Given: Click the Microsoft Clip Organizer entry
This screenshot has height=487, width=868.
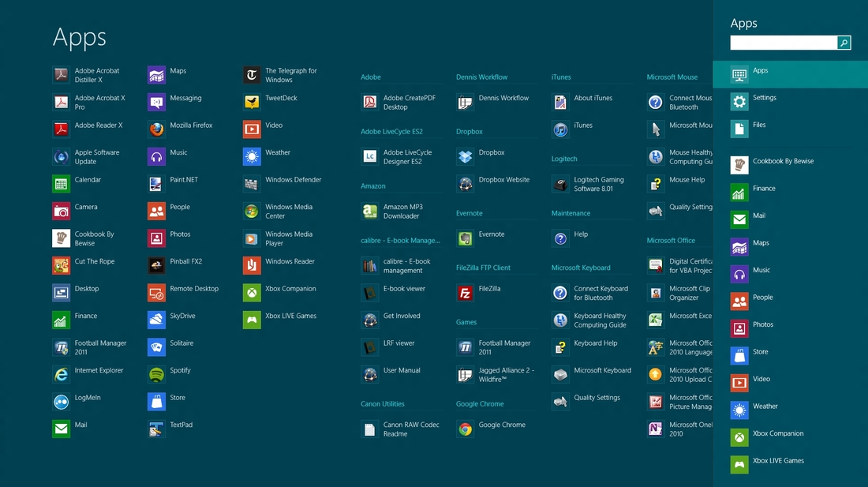Looking at the screenshot, I should [x=679, y=293].
